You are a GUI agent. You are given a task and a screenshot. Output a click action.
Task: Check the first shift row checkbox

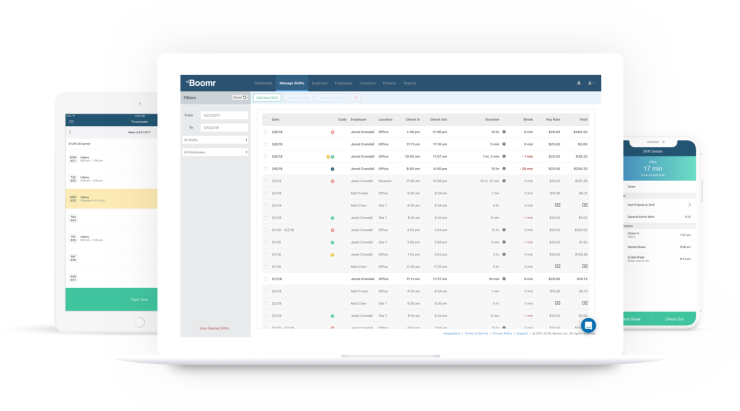pos(266,131)
